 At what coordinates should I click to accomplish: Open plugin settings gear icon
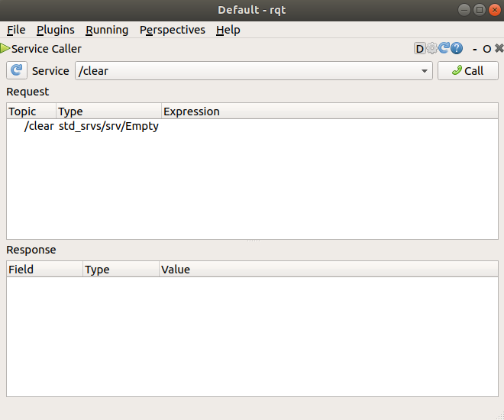pos(432,49)
